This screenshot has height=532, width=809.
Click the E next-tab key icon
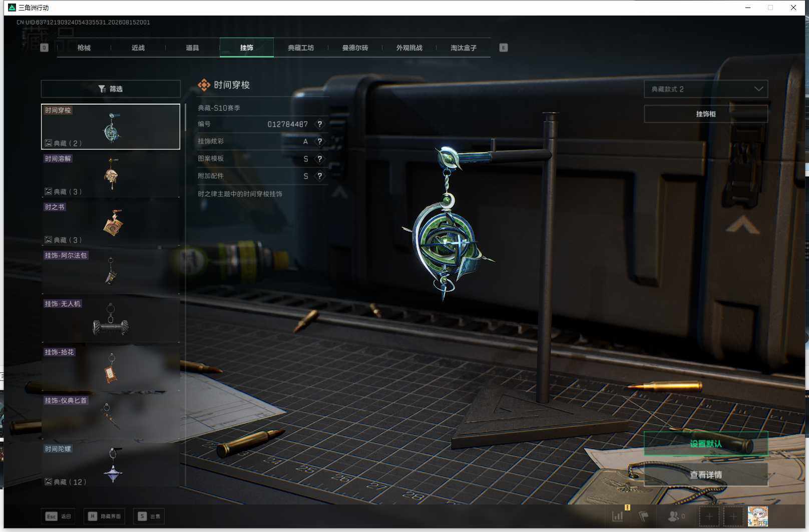click(x=504, y=48)
